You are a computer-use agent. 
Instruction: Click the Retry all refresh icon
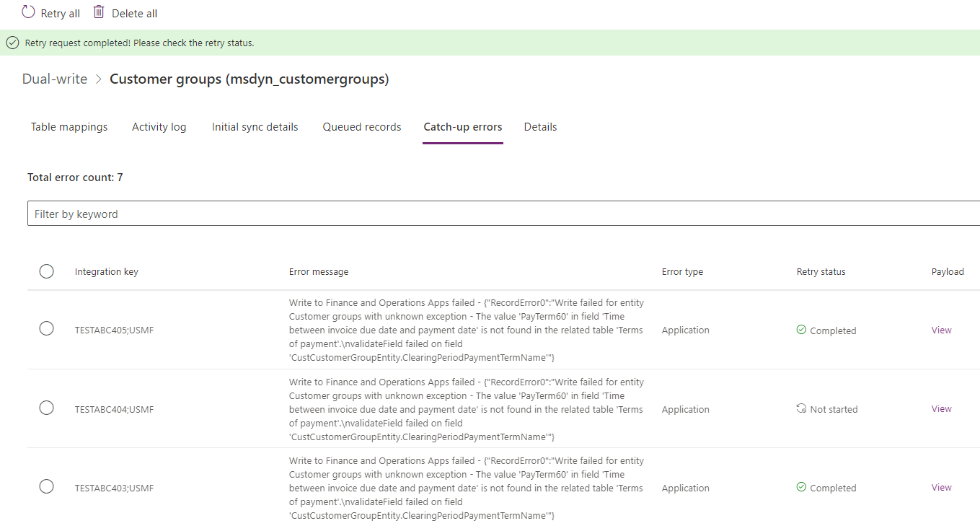click(x=27, y=12)
